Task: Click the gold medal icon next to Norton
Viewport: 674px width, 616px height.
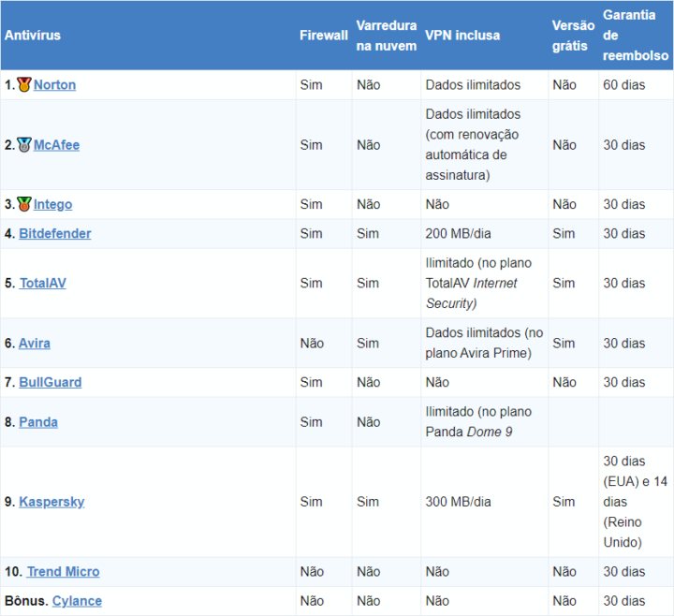Action: (24, 84)
